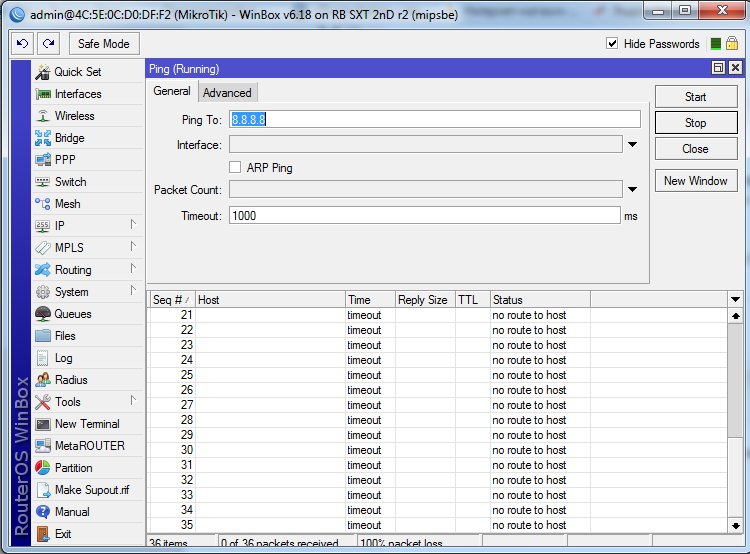Switch to the General tab
Viewport: 750px width, 554px height.
[172, 91]
